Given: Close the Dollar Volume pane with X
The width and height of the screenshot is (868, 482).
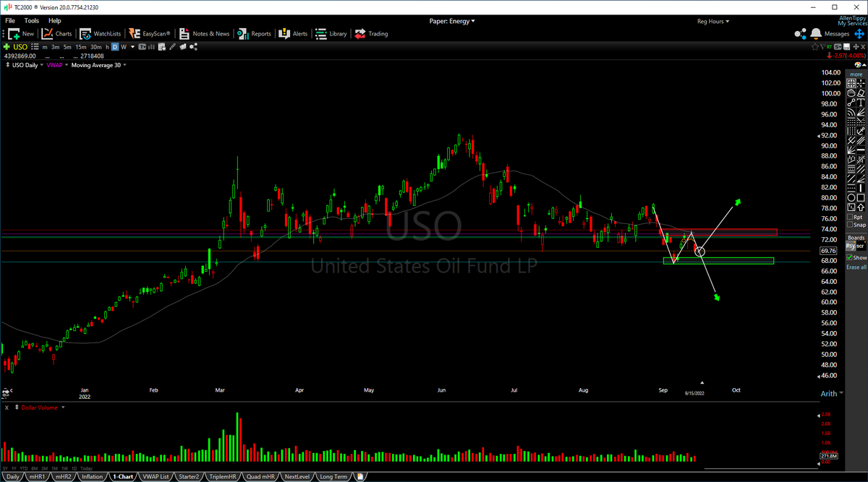Looking at the screenshot, I should [x=7, y=408].
